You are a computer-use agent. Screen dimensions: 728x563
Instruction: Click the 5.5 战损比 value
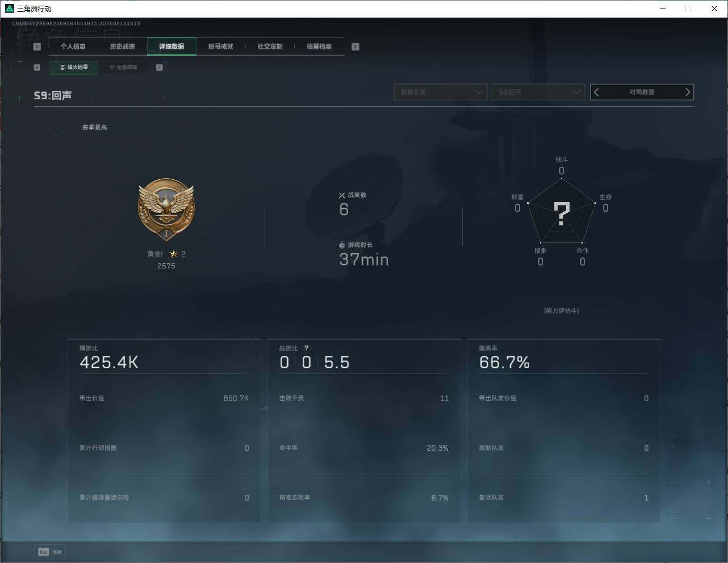[337, 363]
